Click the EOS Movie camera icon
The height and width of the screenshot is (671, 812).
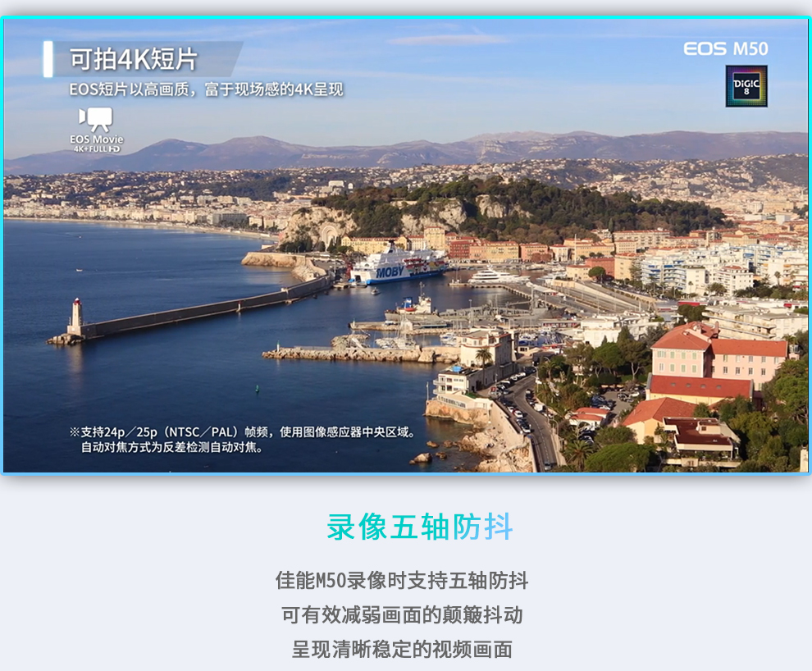(96, 120)
